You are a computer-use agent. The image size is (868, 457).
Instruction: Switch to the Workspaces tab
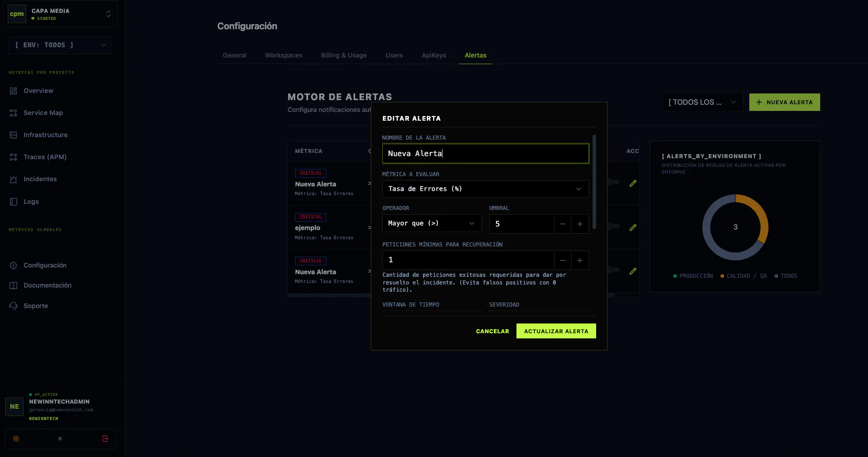click(284, 55)
